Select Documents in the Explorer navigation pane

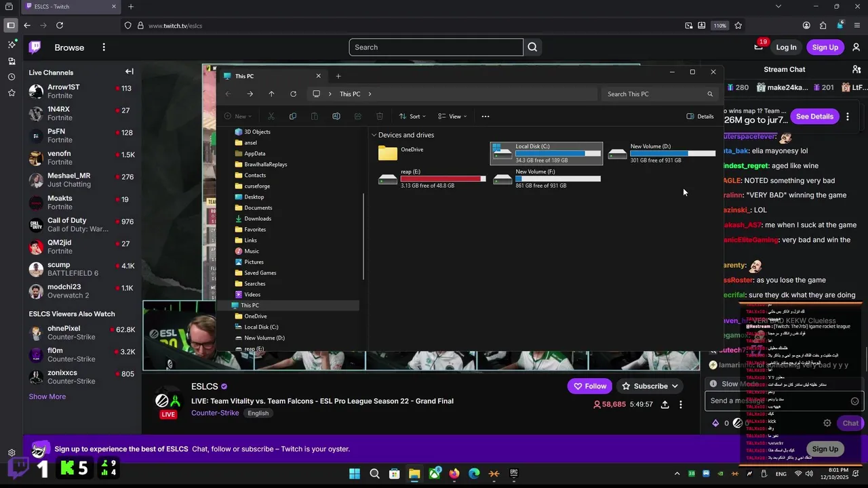258,208
